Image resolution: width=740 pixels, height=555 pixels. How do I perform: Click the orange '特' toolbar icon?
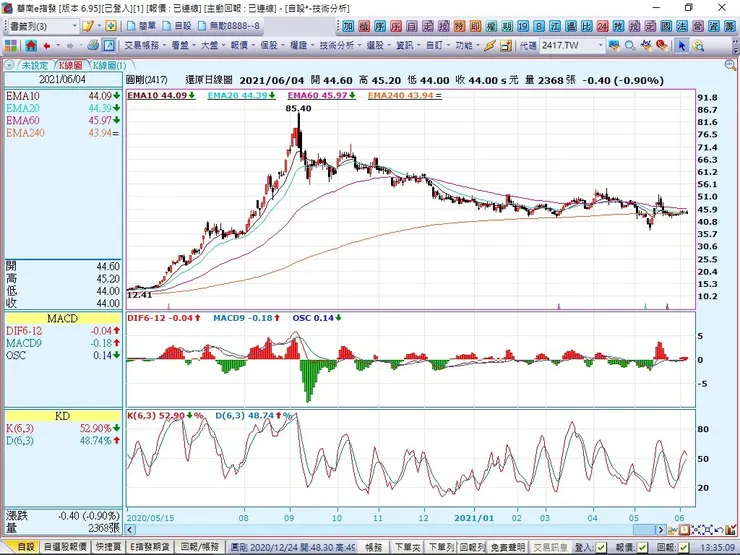[459, 26]
